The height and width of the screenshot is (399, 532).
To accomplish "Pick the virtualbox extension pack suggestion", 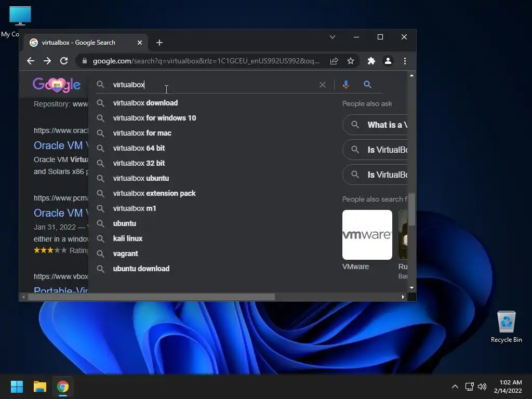I will click(x=154, y=193).
